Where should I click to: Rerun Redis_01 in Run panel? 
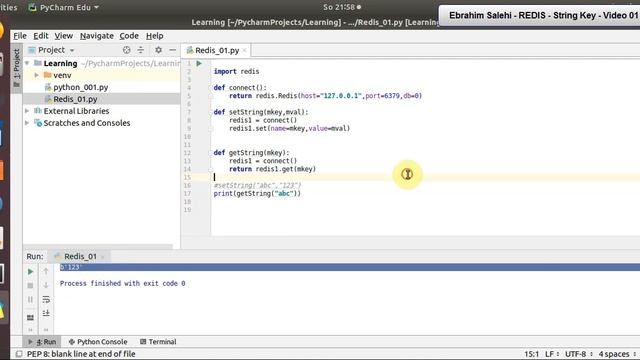point(30,271)
